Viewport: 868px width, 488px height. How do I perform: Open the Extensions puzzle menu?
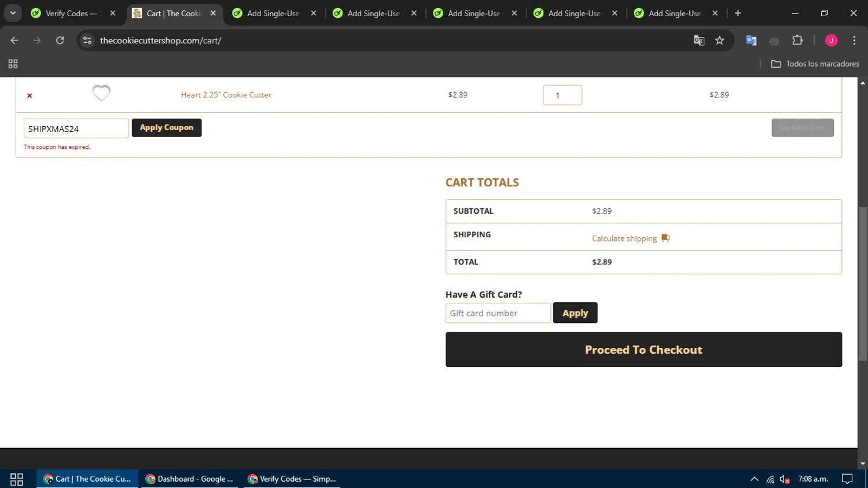pos(797,41)
